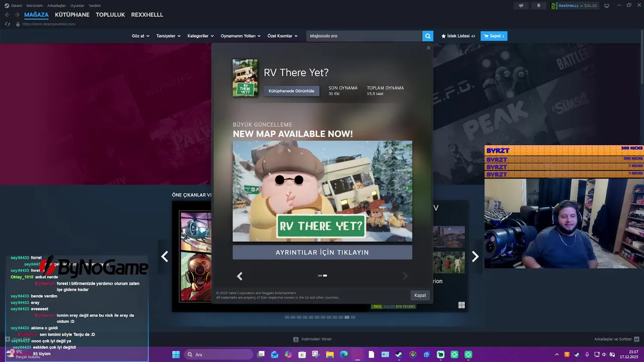644x362 pixels.
Task: Go to previous announcement in popup
Action: point(239,276)
